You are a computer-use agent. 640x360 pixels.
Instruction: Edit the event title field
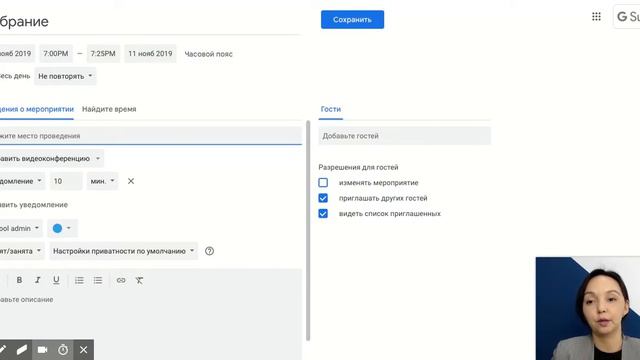151,22
